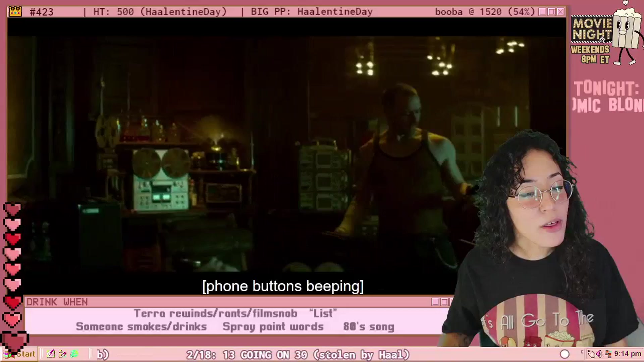Screen dimensions: 644x362
Task: Open the volume speaker tray icon
Action: (x=599, y=354)
